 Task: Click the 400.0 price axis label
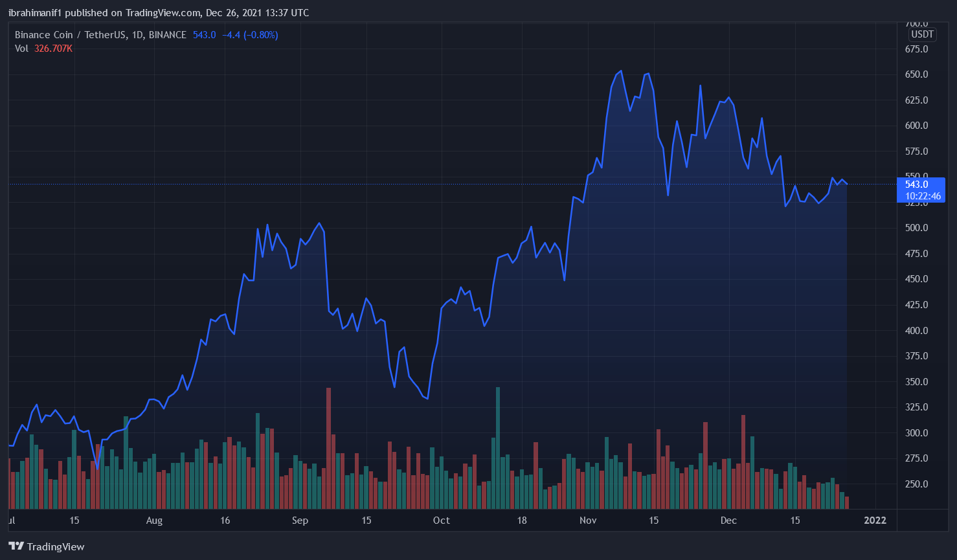tap(916, 331)
